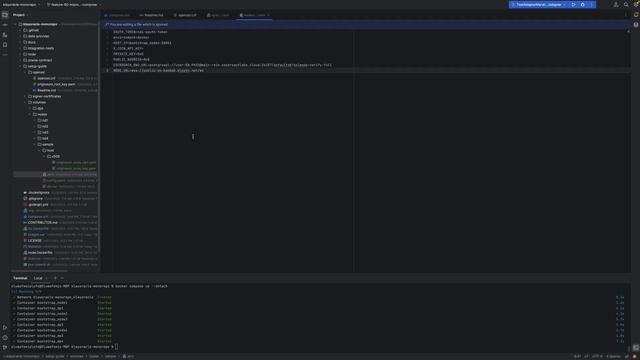Select oracle-contract folder in project tree
This screenshot has width=640, height=360.
(x=40, y=60)
